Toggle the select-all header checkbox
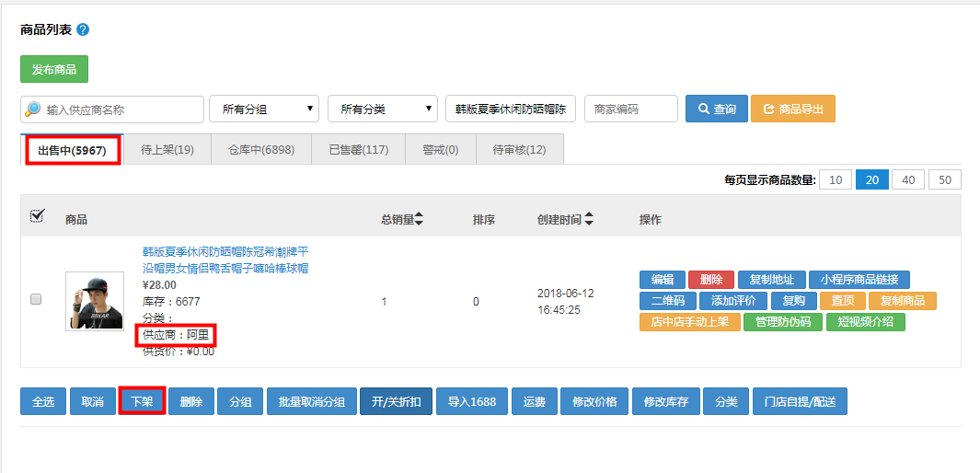 tap(37, 216)
